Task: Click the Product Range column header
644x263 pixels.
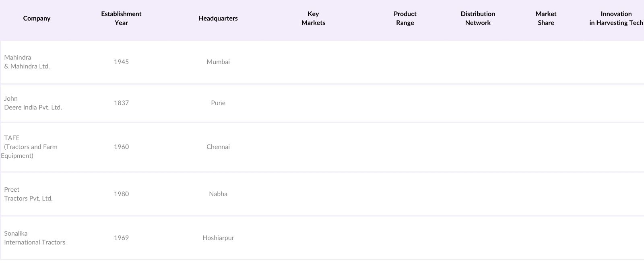Action: click(x=405, y=18)
